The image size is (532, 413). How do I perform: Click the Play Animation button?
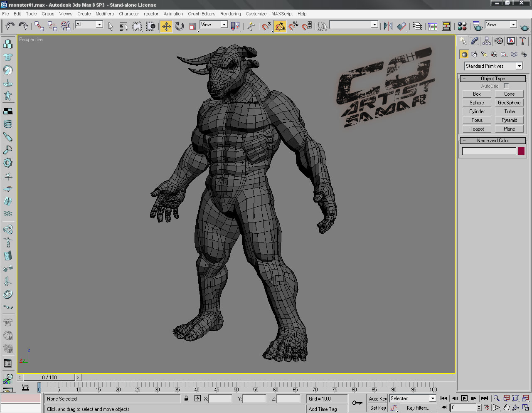click(464, 398)
